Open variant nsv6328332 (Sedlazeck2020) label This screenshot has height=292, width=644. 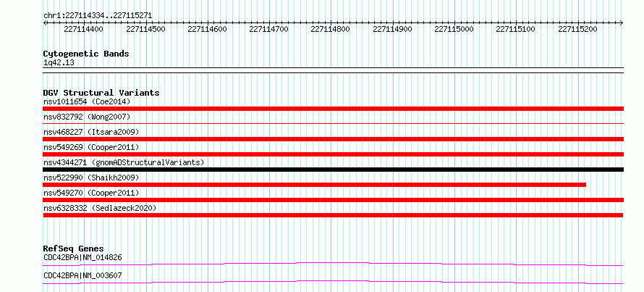(100, 208)
